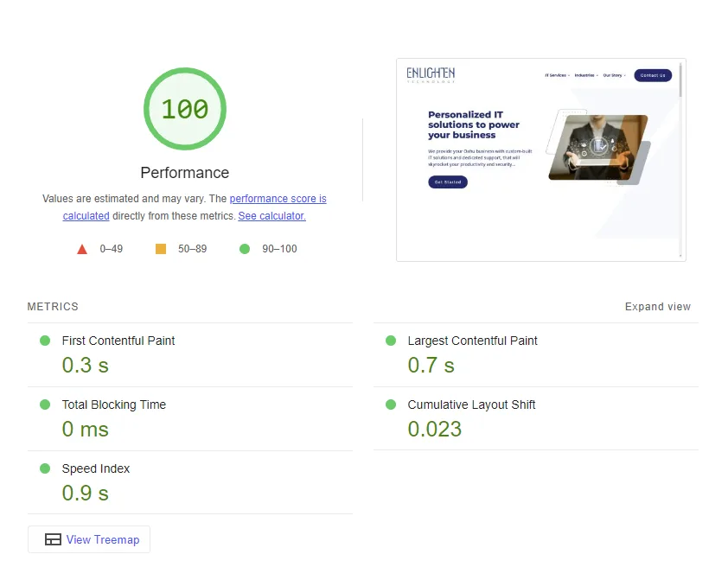Click the red triangle 0–49 legend icon
728x567 pixels.
[82, 249]
